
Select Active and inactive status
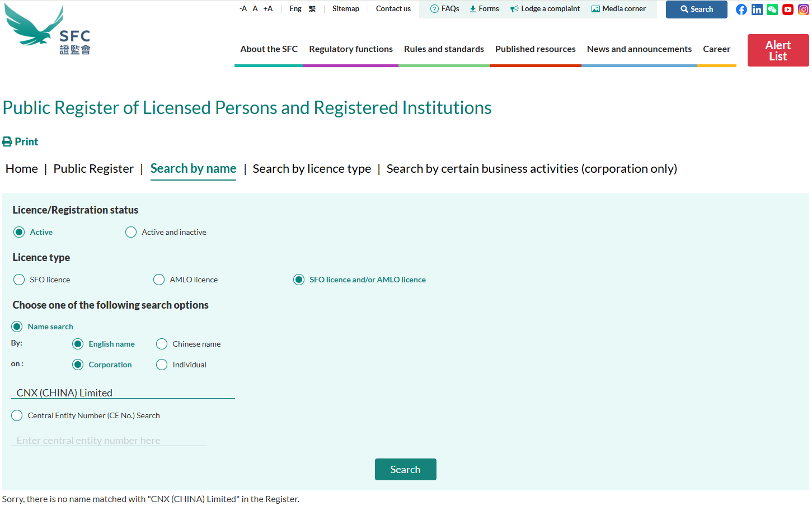coord(131,232)
